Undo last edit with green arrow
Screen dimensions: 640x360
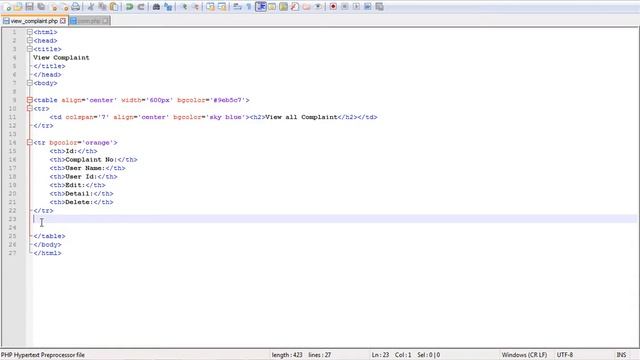(x=129, y=7)
